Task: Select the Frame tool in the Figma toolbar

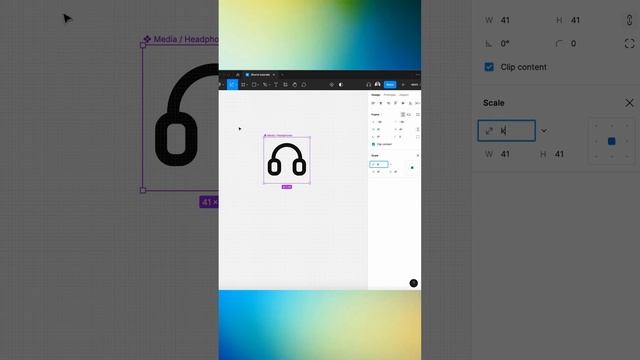Action: click(243, 84)
